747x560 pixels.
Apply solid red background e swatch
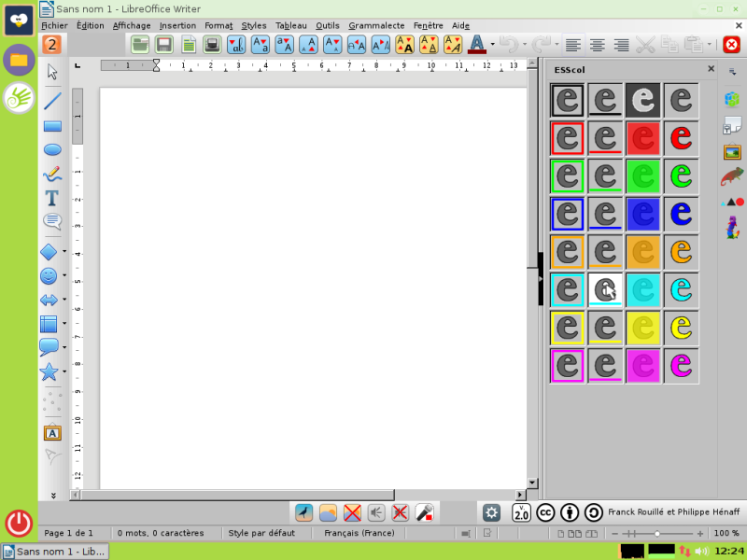(643, 138)
